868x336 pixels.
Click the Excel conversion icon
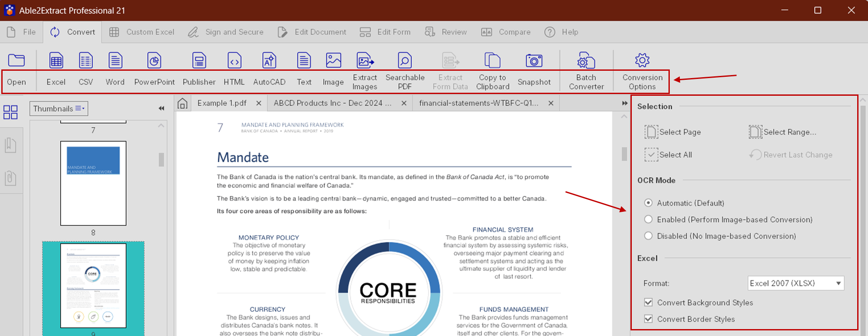tap(56, 61)
